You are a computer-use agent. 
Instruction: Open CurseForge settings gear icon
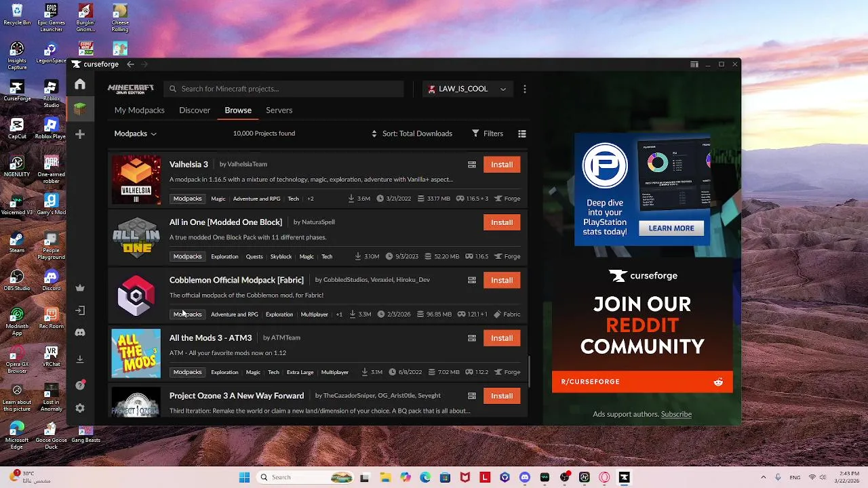click(80, 408)
